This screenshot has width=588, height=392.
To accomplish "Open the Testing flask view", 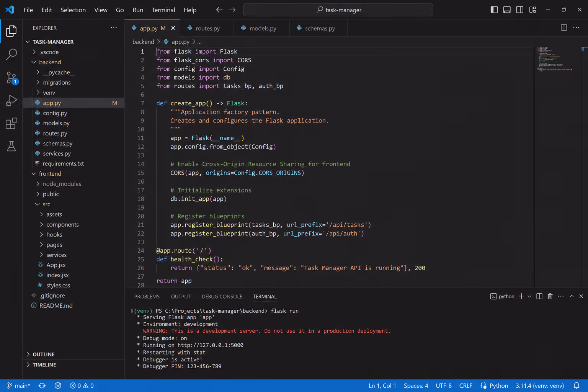I will coord(11,146).
